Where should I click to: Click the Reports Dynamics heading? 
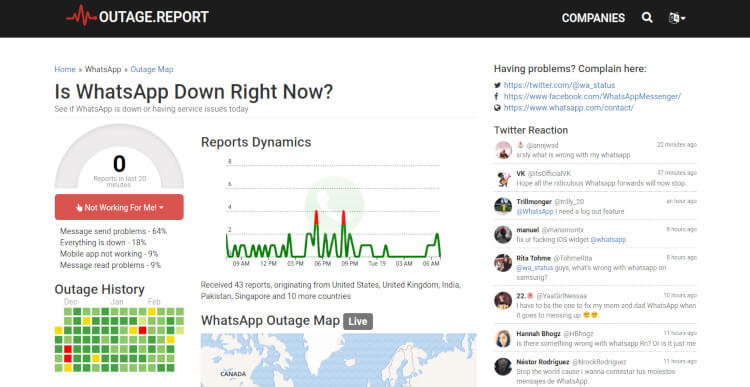(256, 142)
